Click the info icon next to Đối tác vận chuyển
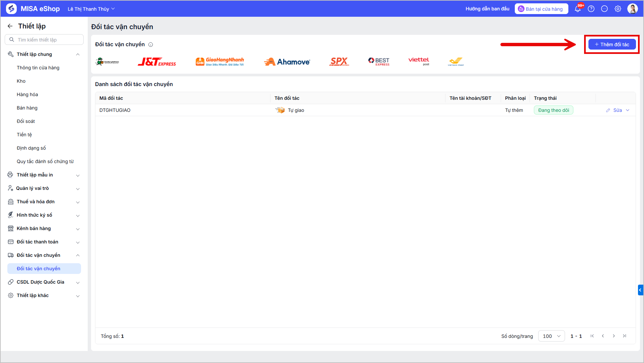The width and height of the screenshot is (644, 363). 151,45
